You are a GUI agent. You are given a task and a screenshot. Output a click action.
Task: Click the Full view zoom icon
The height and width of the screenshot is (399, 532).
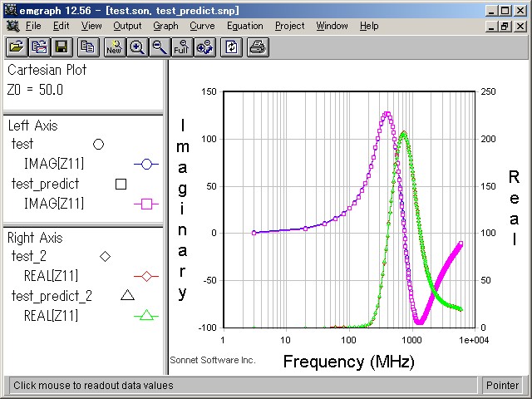181,47
